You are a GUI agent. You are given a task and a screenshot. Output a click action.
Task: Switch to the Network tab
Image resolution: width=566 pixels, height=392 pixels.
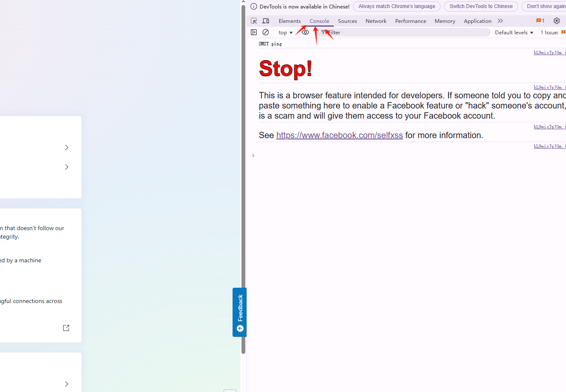click(376, 21)
